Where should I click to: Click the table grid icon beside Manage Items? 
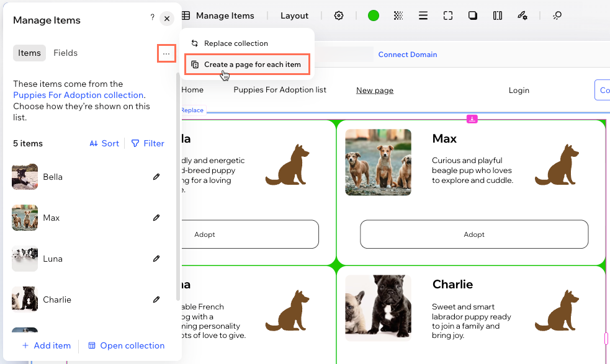coord(186,16)
